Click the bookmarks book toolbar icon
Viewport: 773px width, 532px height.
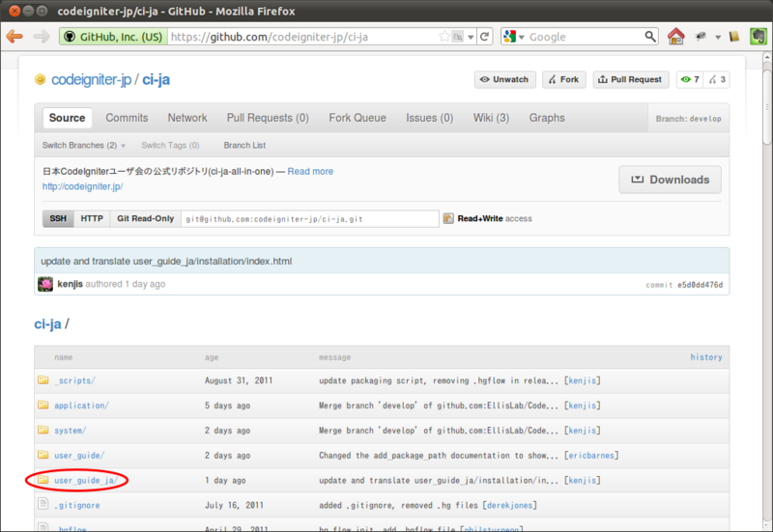734,37
